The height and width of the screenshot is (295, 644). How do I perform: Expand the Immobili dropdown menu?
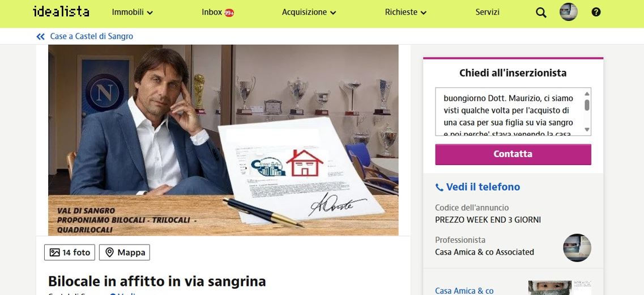pos(132,12)
